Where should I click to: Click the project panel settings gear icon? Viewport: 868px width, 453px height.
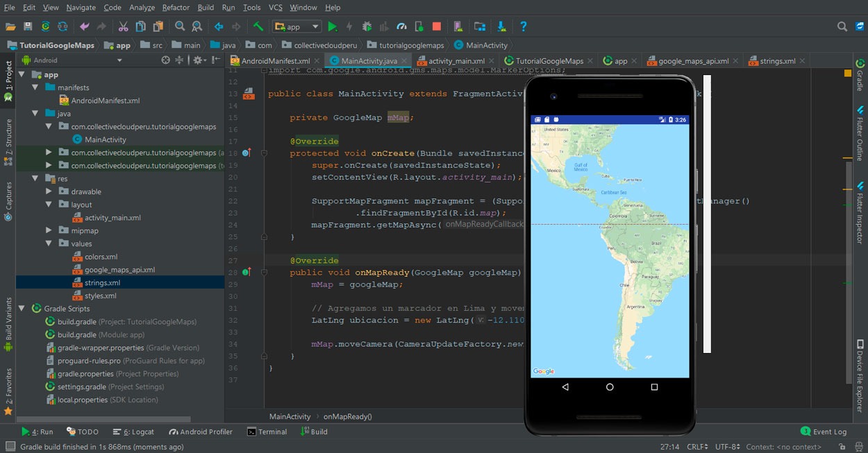198,60
